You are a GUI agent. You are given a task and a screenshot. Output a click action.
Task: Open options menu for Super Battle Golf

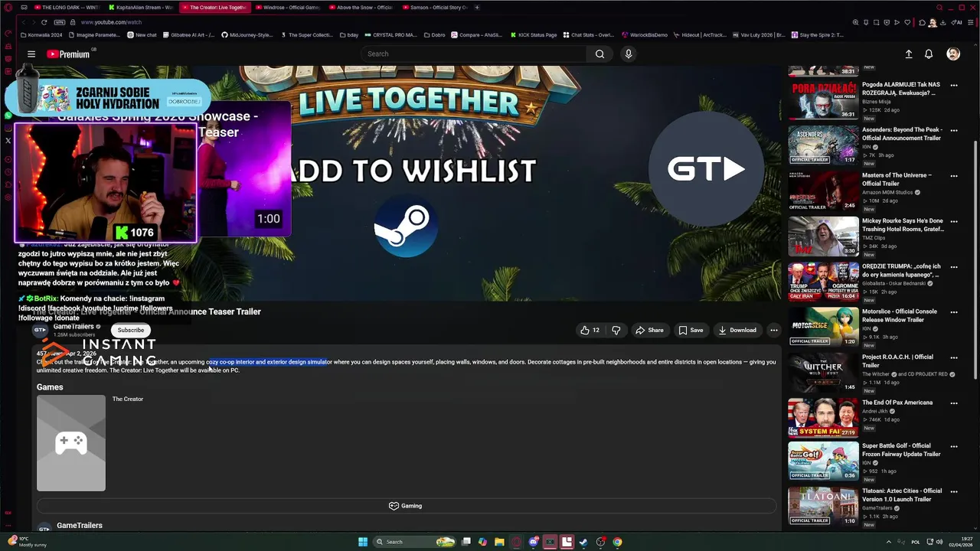[x=954, y=447]
